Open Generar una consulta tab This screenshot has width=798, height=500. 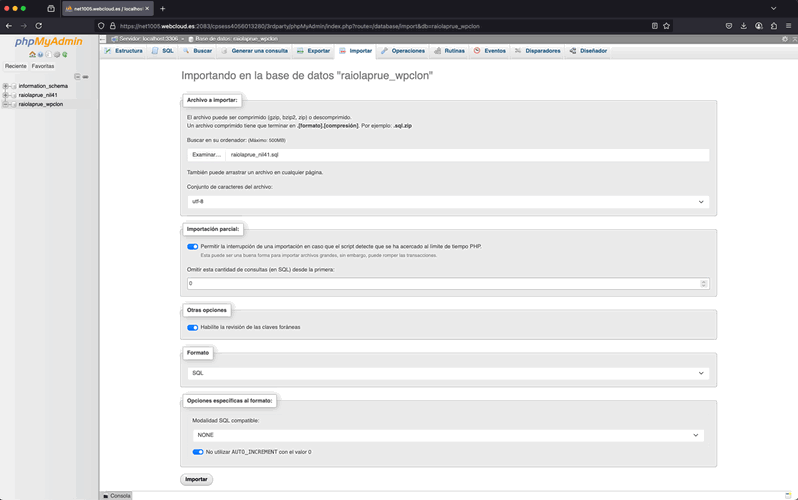coord(254,51)
